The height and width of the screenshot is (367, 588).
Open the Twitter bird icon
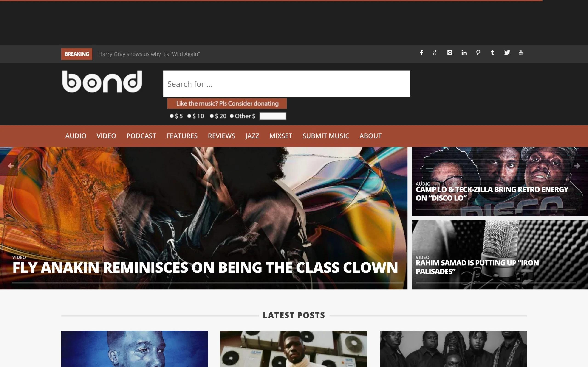(507, 53)
